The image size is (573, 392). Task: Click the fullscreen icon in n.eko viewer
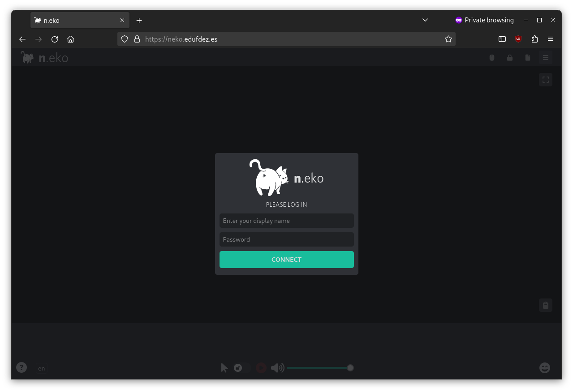545,80
